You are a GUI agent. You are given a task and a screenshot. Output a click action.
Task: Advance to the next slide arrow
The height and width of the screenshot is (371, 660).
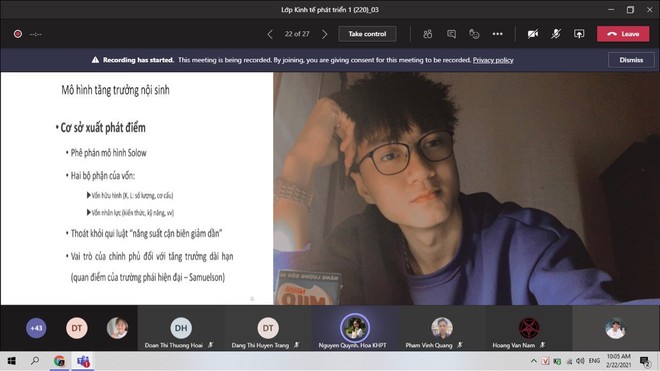[x=325, y=34]
